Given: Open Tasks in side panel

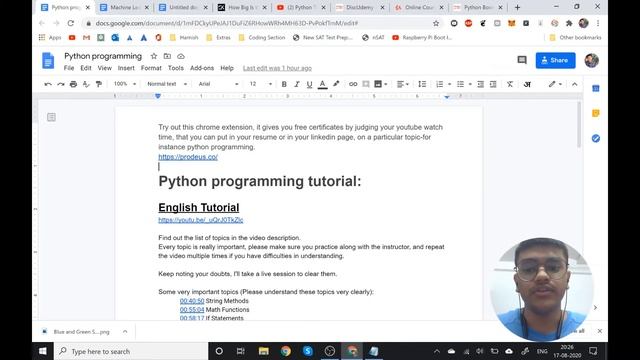Looking at the screenshot, I should click(596, 138).
